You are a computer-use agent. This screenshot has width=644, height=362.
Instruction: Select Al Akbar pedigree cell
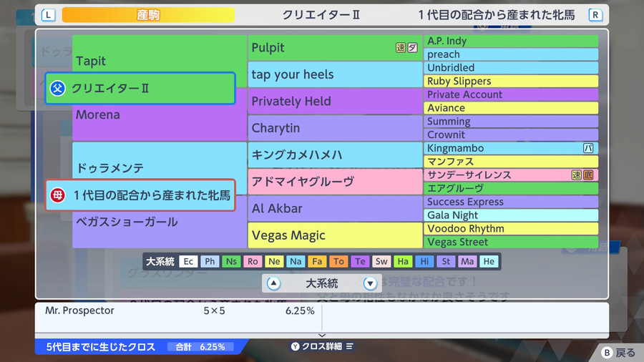[x=335, y=208]
